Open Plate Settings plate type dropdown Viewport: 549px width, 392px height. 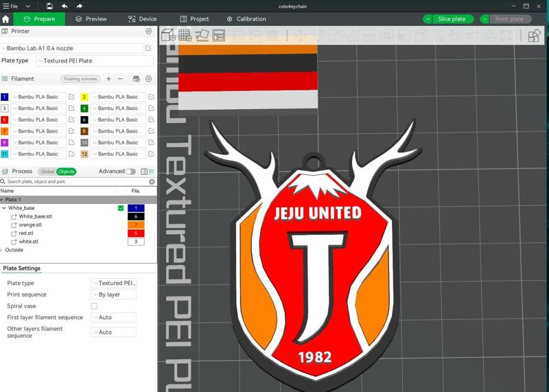click(113, 283)
